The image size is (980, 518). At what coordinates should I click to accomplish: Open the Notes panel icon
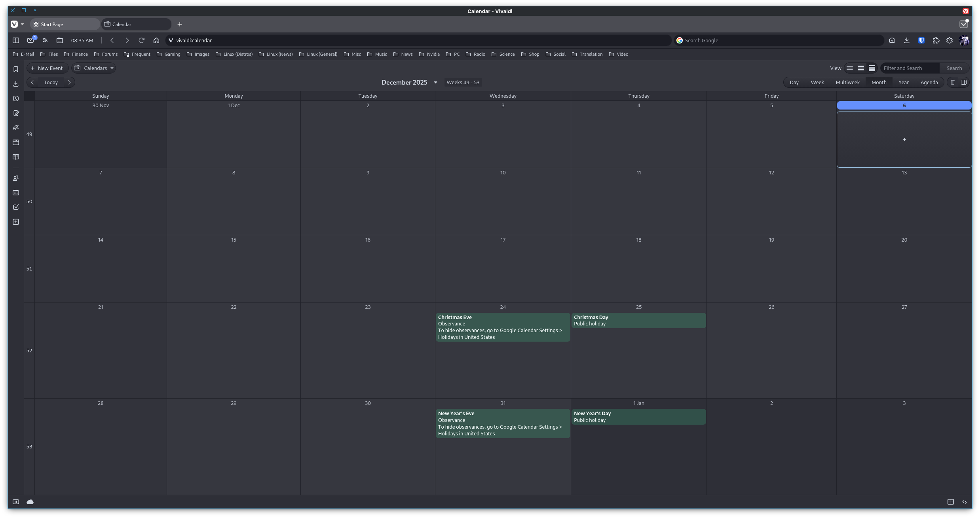(x=16, y=113)
